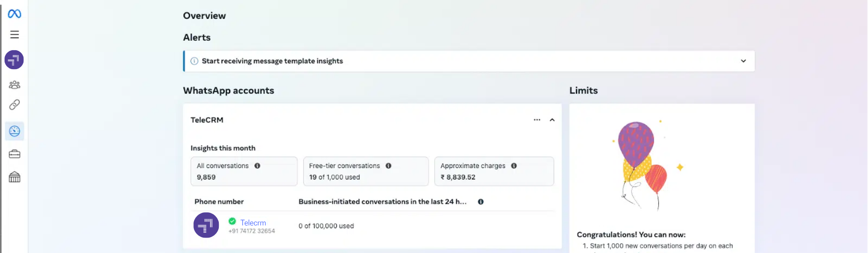Open the link/integrations icon in sidebar
The height and width of the screenshot is (253, 868).
(14, 105)
